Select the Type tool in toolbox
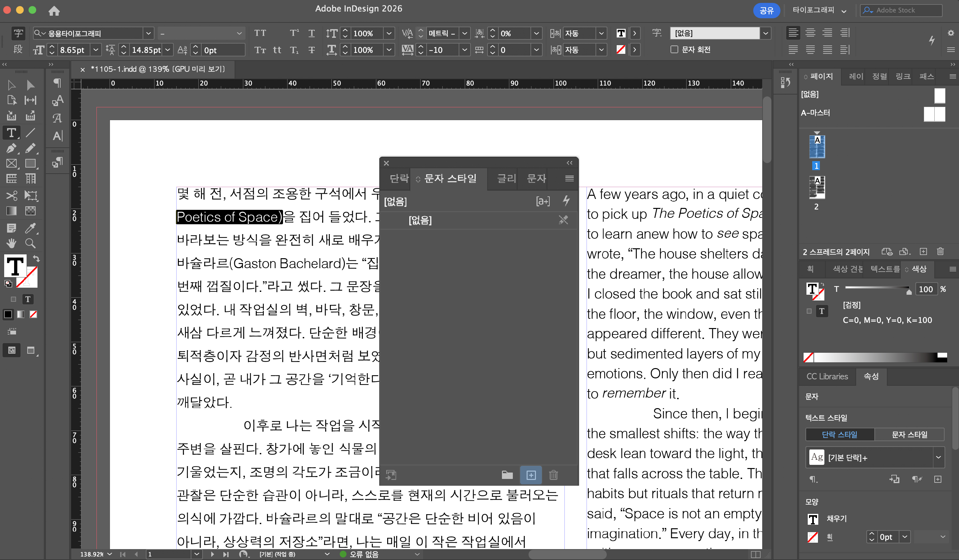959x560 pixels. tap(12, 133)
